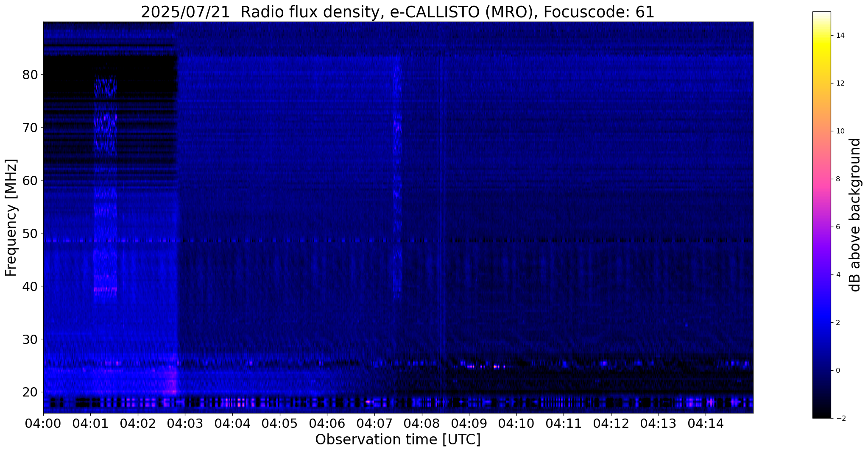Pick the white top of the colorbar
The height and width of the screenshot is (452, 868).
(821, 14)
